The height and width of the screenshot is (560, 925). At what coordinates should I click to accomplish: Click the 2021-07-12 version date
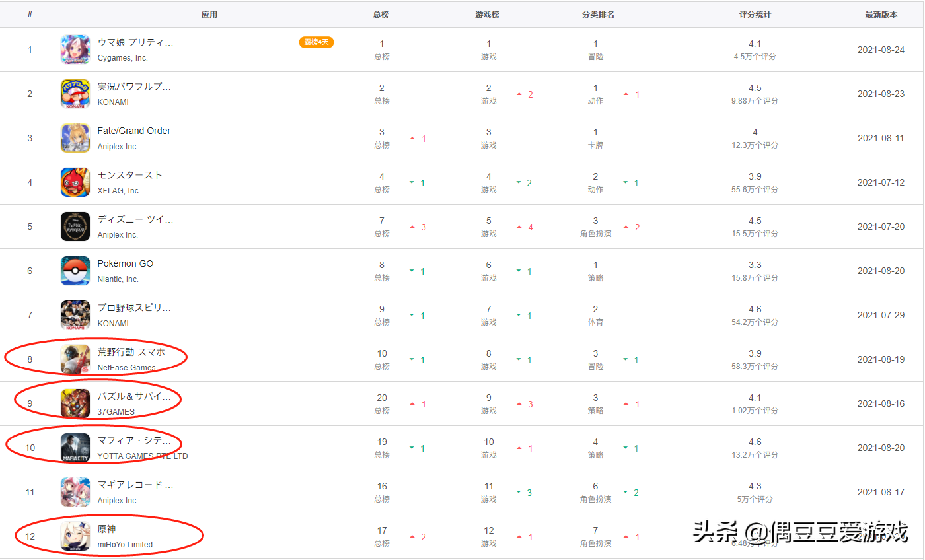click(881, 182)
